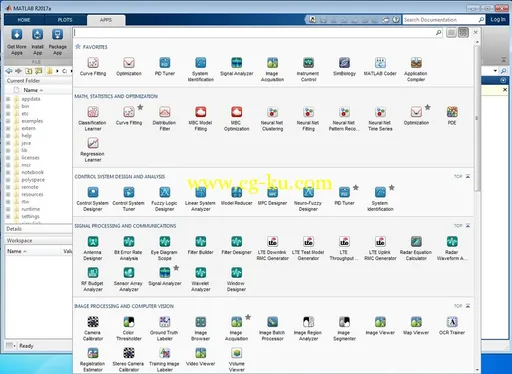Open Filter Designer app

tap(237, 245)
